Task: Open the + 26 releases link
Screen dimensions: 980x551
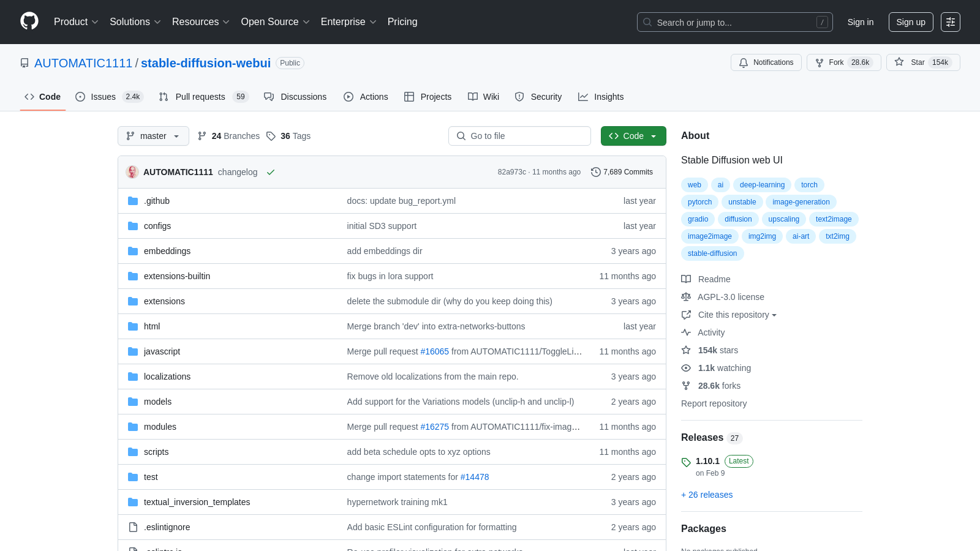Action: click(707, 495)
